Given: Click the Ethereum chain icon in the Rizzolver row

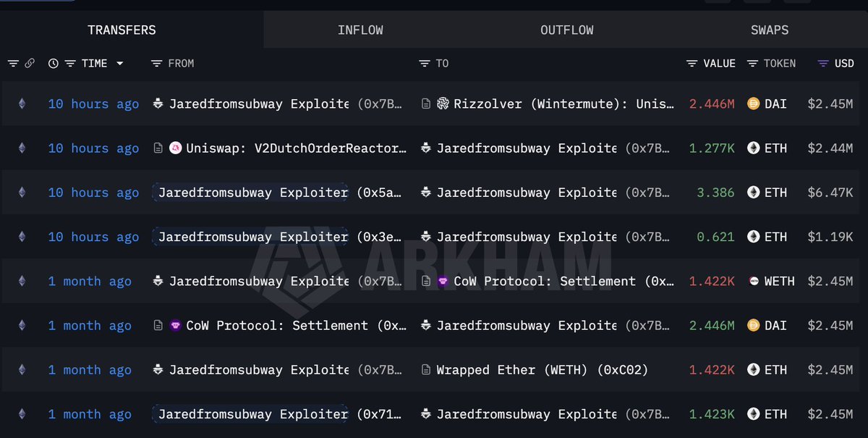Looking at the screenshot, I should (22, 104).
